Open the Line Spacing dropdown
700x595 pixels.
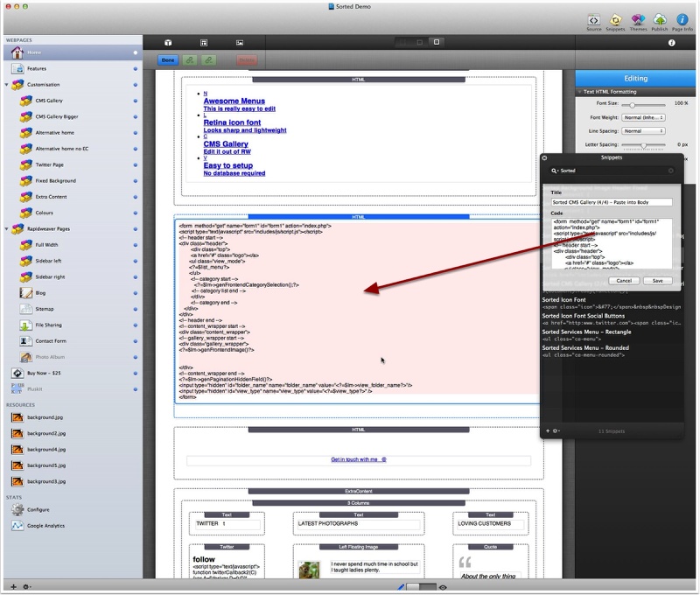click(643, 131)
